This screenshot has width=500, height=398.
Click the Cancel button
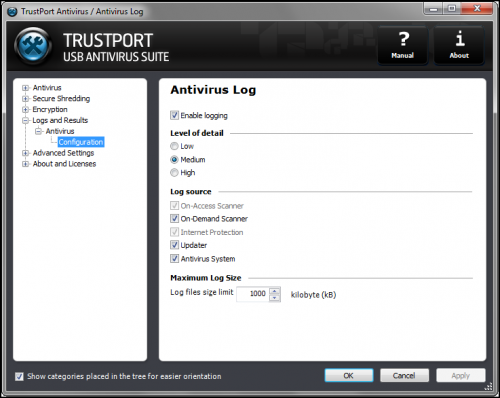[404, 376]
